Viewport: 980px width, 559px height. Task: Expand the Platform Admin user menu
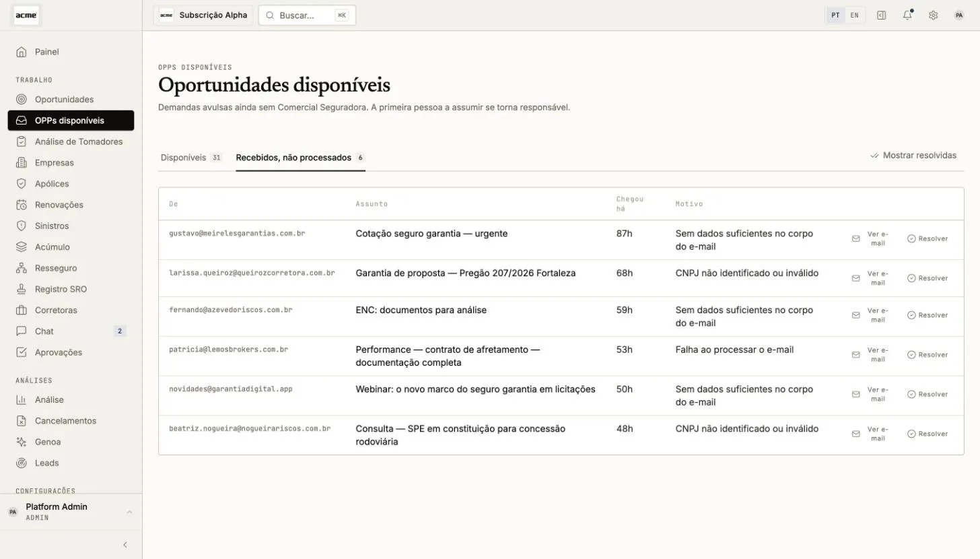coord(71,512)
